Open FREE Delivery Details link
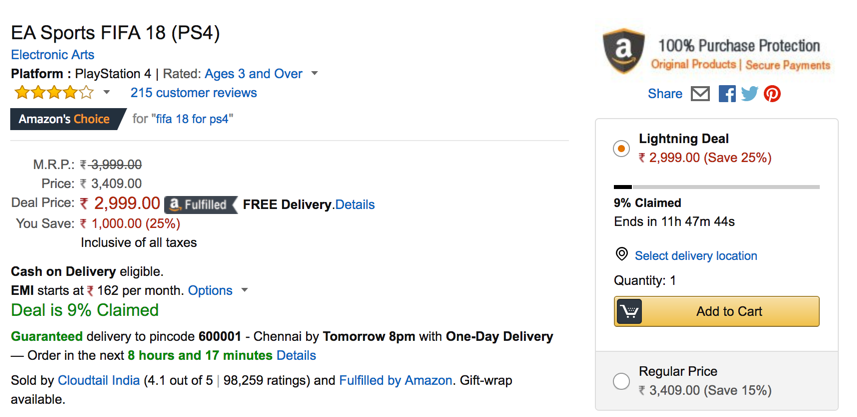The height and width of the screenshot is (417, 857). [x=355, y=204]
